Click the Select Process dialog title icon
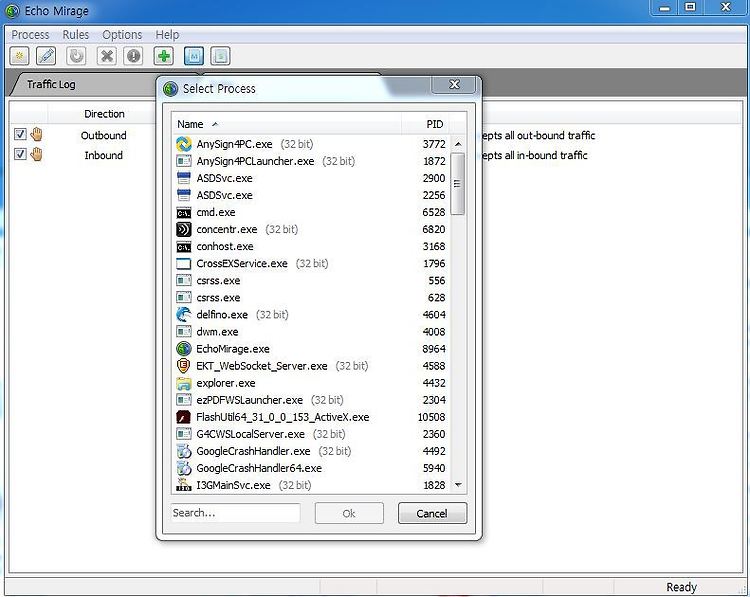750x597 pixels. (x=170, y=89)
